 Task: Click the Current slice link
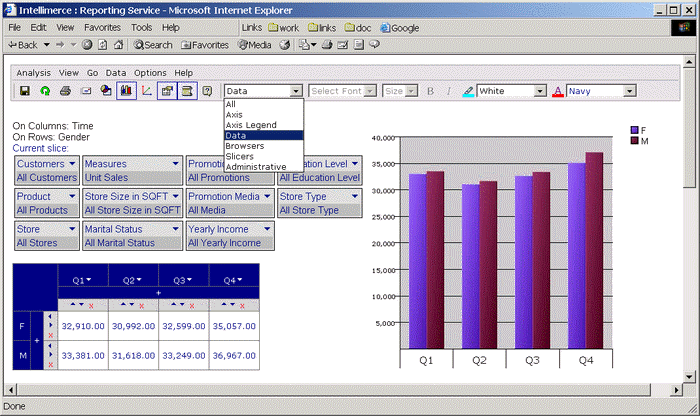[x=41, y=148]
